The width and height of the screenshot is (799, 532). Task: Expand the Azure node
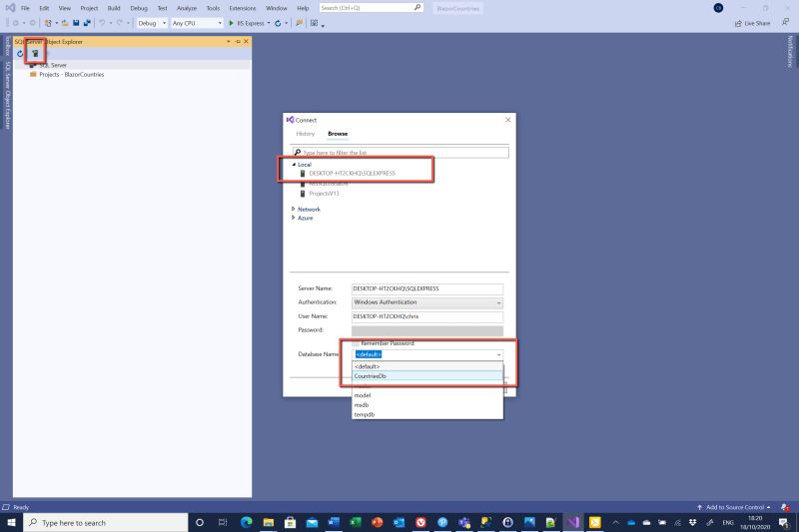pos(293,218)
